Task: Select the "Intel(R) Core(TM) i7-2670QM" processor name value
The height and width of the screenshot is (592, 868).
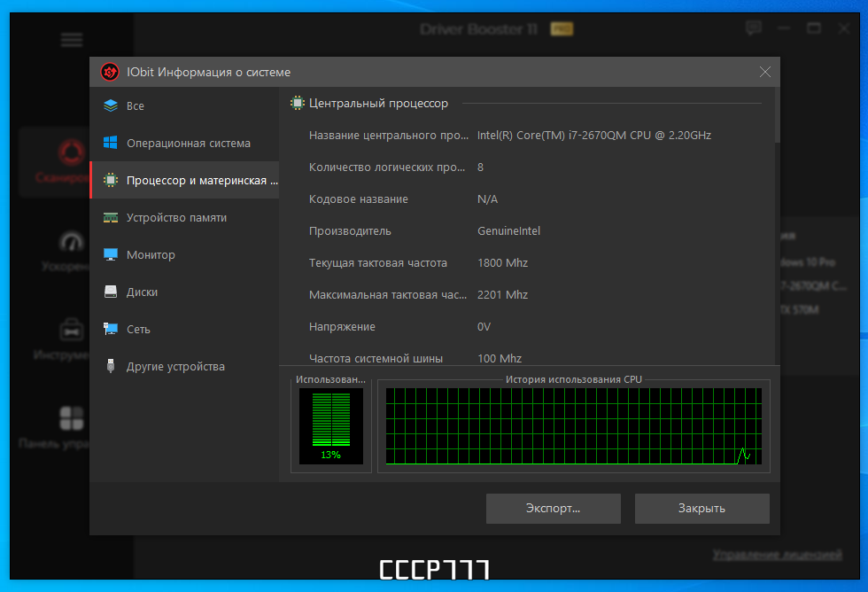Action: point(594,135)
